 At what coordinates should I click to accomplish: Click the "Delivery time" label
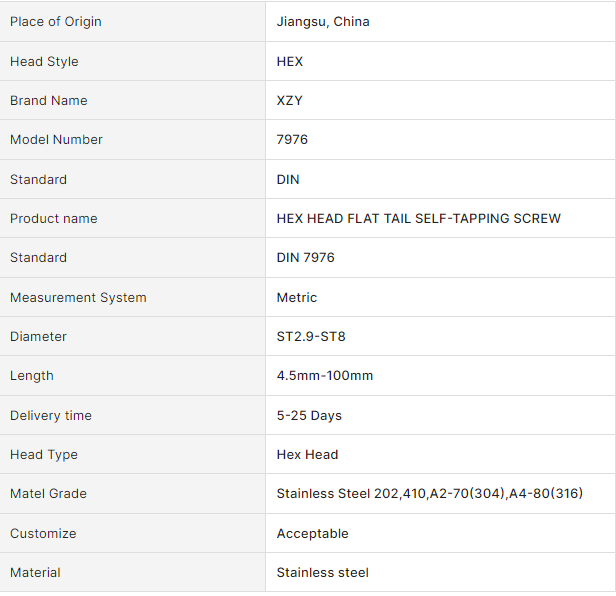(x=50, y=416)
